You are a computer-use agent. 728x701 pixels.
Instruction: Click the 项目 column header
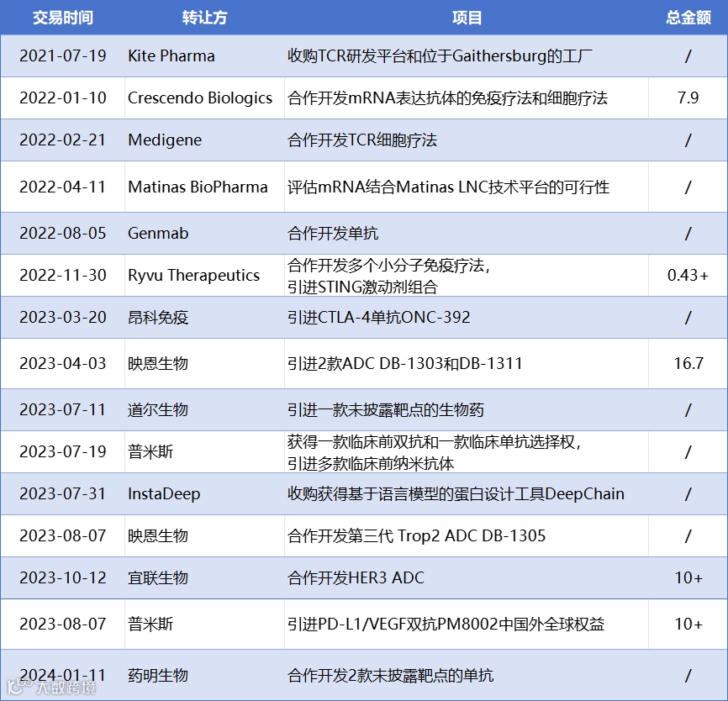tap(467, 18)
